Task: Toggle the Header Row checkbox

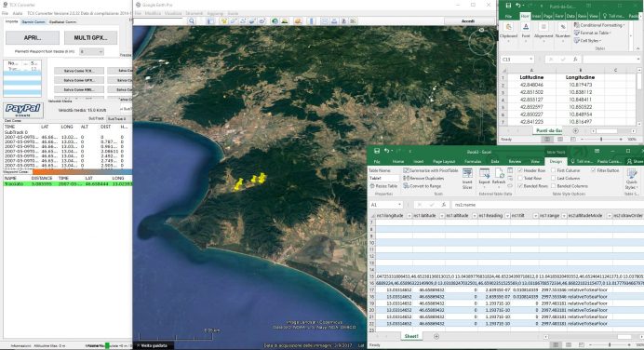Action: [x=520, y=170]
